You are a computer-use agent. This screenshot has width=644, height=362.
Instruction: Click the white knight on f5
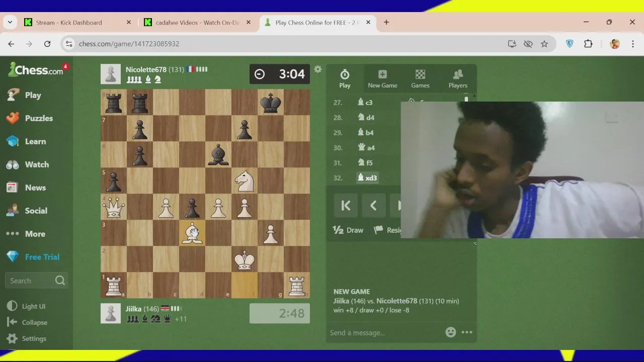[245, 180]
